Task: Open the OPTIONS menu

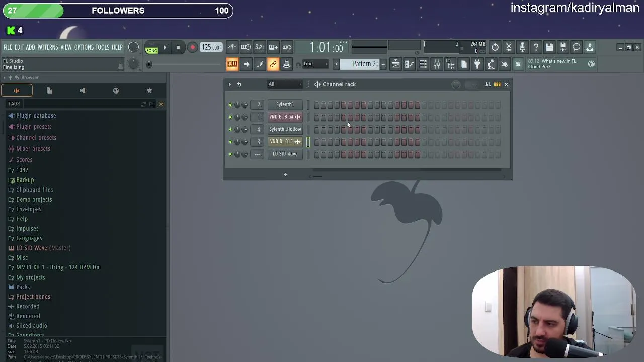Action: click(84, 47)
